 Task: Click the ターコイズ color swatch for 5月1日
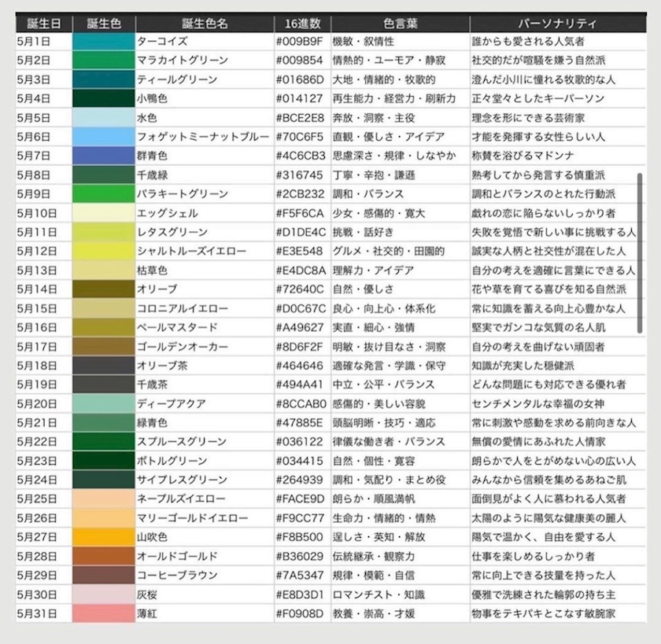click(x=104, y=42)
